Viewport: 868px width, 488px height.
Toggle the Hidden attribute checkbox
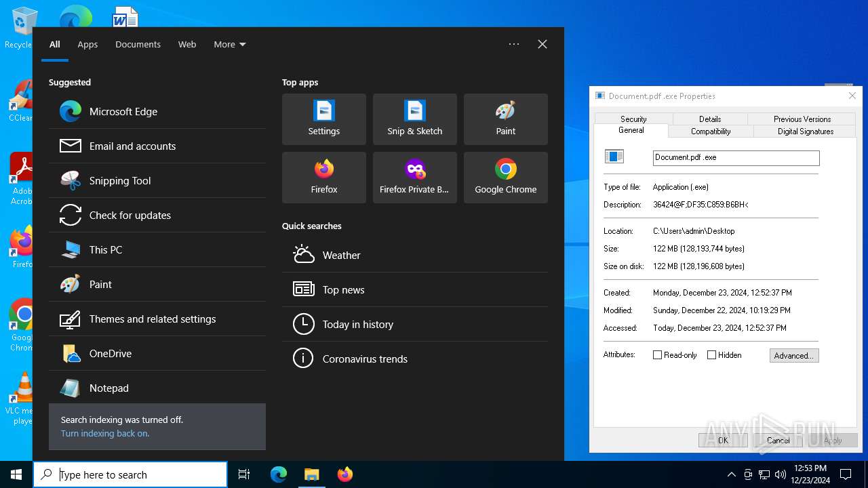tap(711, 355)
